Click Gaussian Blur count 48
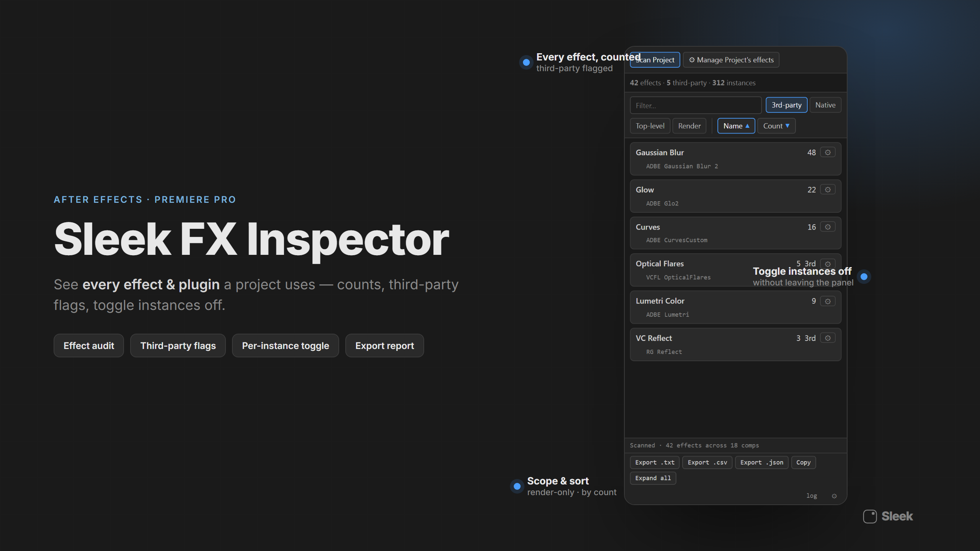This screenshot has width=980, height=551. 812,152
